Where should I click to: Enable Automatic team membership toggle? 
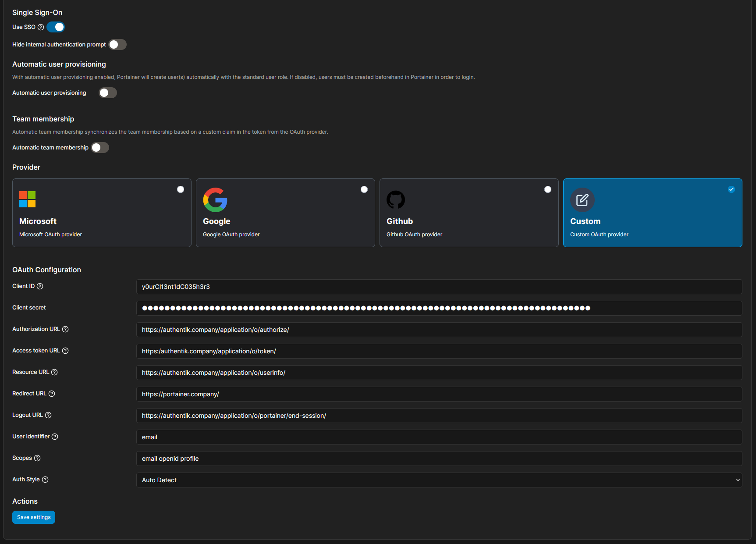(x=100, y=148)
